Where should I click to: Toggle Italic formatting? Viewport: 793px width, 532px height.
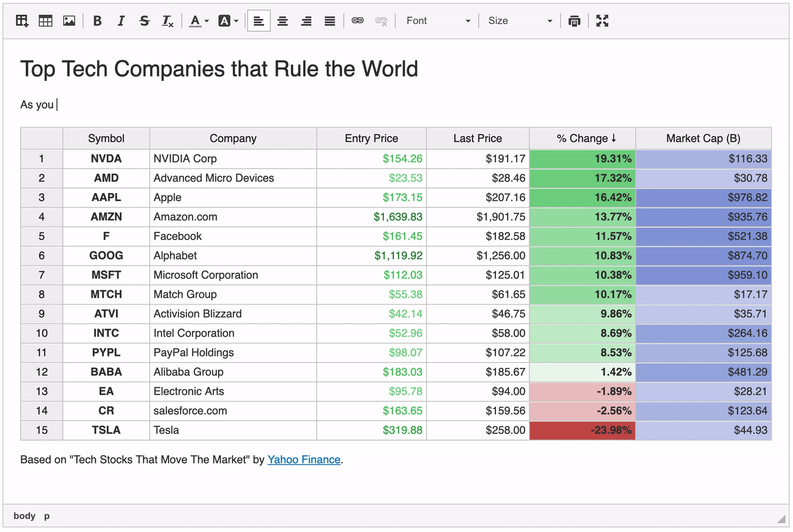(x=121, y=21)
